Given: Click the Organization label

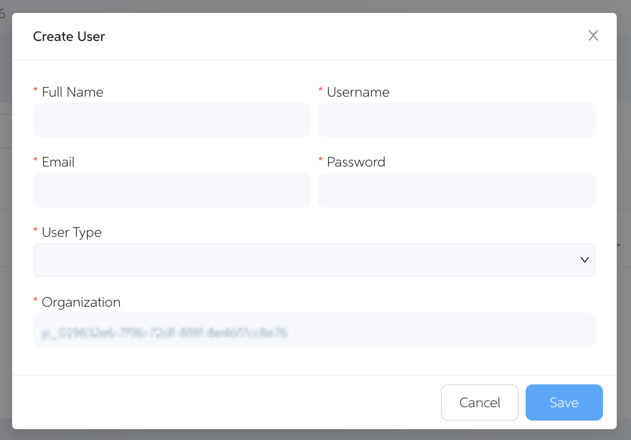Looking at the screenshot, I should [x=81, y=302].
